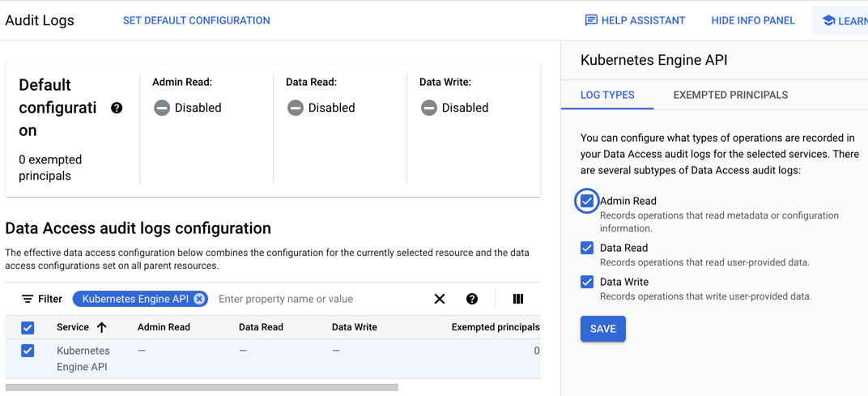868x396 pixels.
Task: Click the Filter list icon
Action: click(x=28, y=299)
